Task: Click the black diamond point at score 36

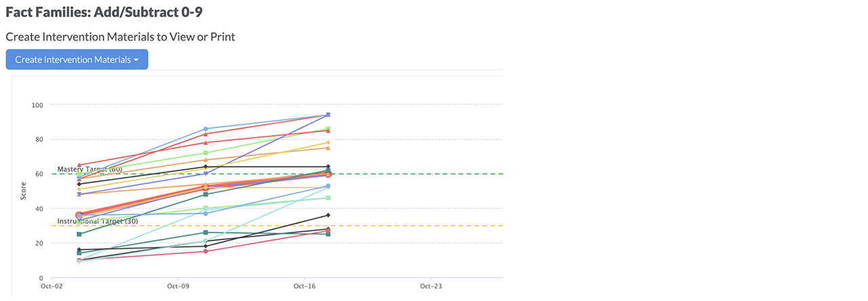Action: [x=328, y=216]
